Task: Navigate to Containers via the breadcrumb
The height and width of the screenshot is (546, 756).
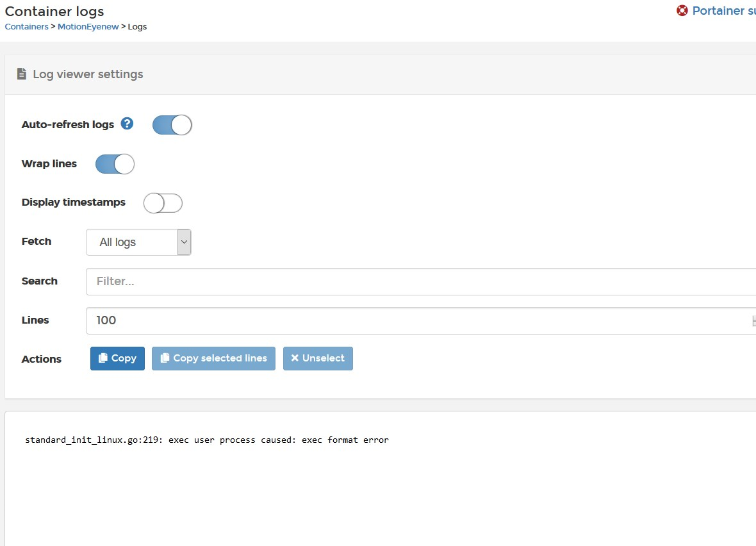Action: point(26,26)
